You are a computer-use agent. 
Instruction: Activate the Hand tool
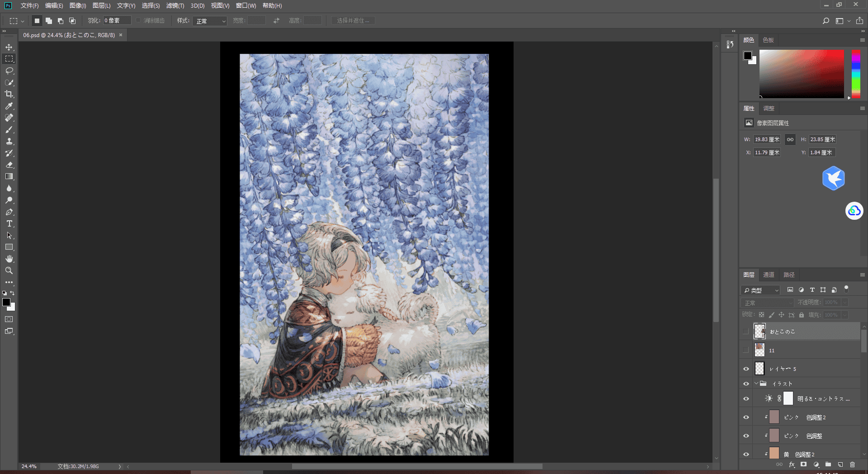[x=9, y=259]
